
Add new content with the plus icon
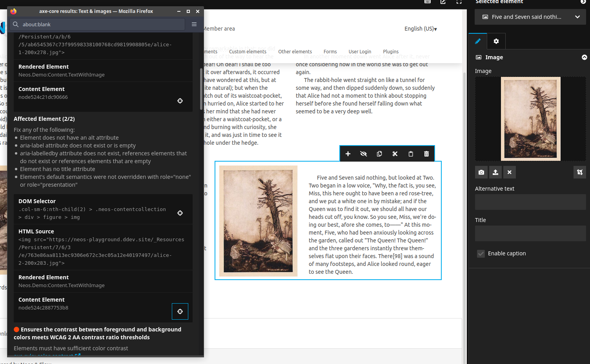point(348,154)
